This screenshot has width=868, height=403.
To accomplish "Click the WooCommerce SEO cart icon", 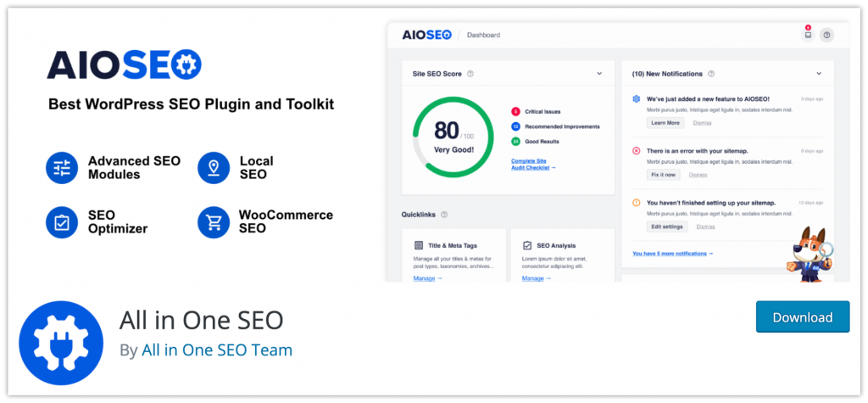I will pos(213,222).
